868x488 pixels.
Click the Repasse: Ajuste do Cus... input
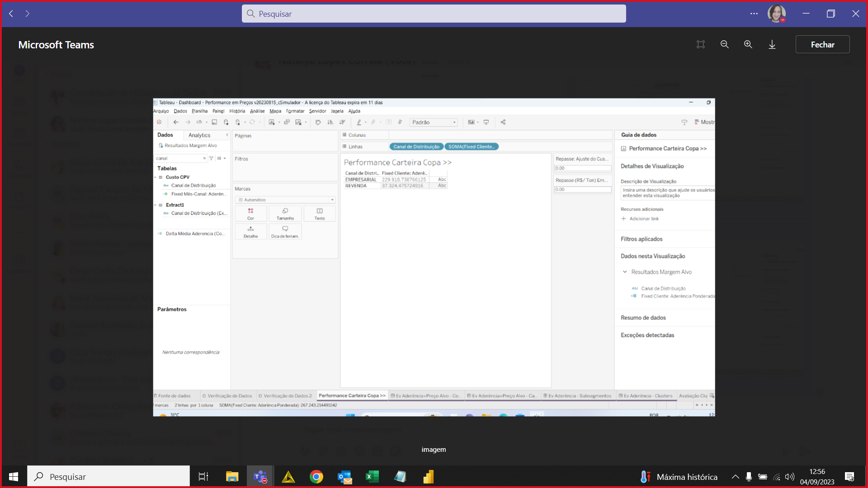583,168
